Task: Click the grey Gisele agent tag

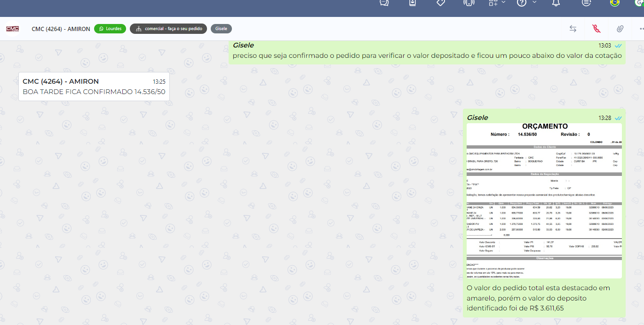Action: tap(221, 29)
